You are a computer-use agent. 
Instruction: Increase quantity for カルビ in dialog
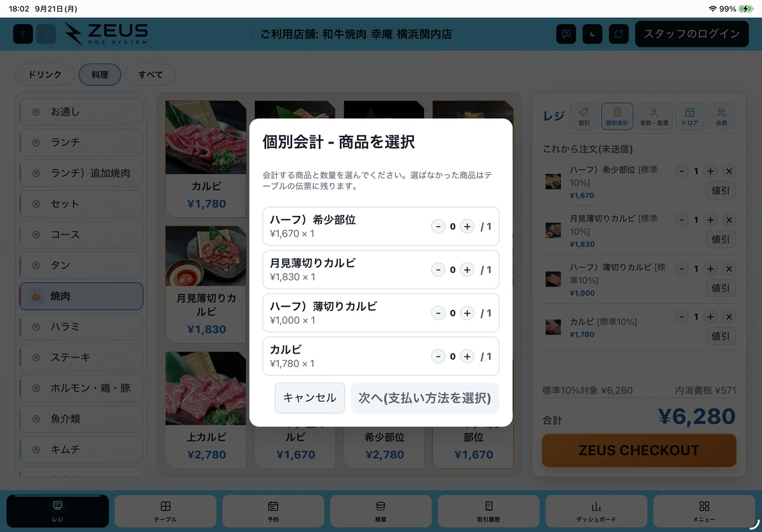467,356
